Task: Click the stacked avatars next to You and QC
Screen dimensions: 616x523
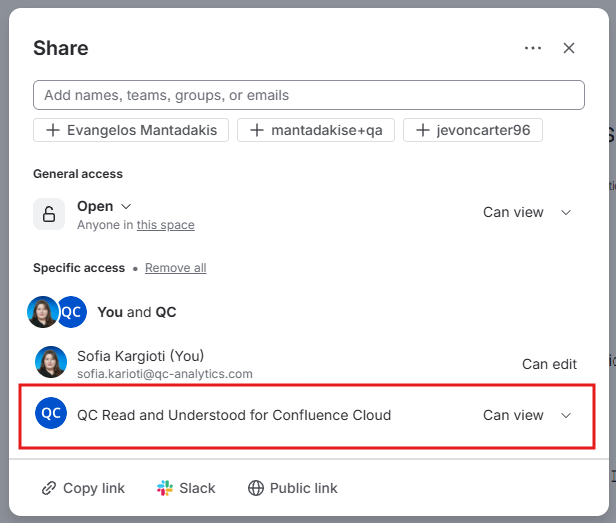Action: click(x=57, y=312)
